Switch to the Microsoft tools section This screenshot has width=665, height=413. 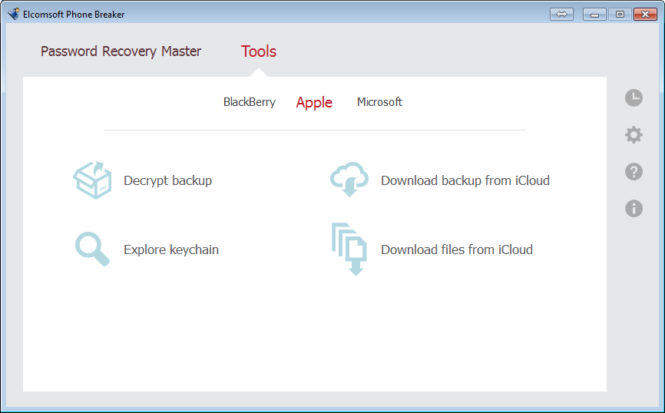(x=380, y=102)
